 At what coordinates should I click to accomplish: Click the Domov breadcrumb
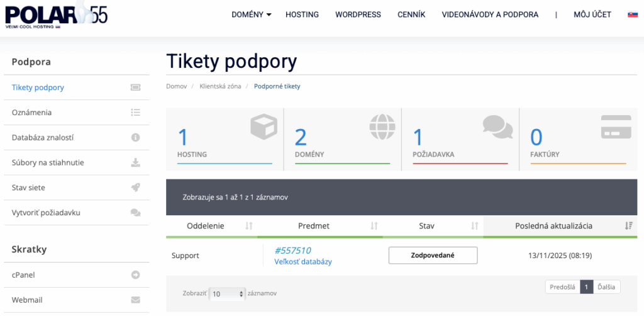point(176,86)
